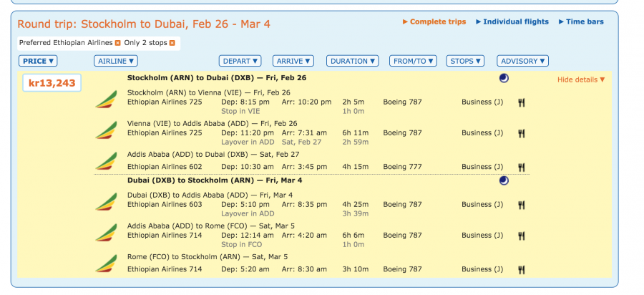Image resolution: width=644 pixels, height=295 pixels.
Task: Click the overnight moon icon for outbound flight
Action: click(504, 79)
